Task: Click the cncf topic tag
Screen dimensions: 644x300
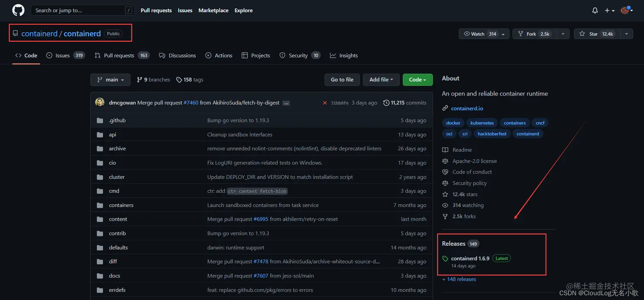Action: point(540,123)
